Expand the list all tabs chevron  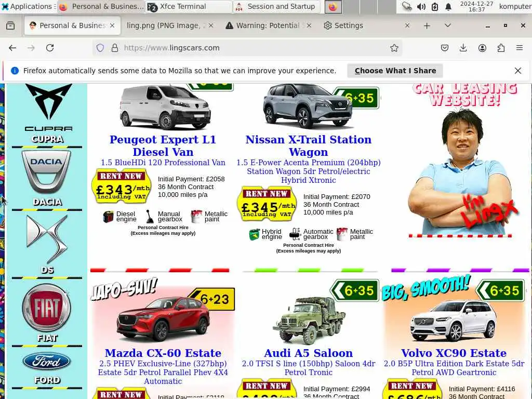(x=447, y=25)
